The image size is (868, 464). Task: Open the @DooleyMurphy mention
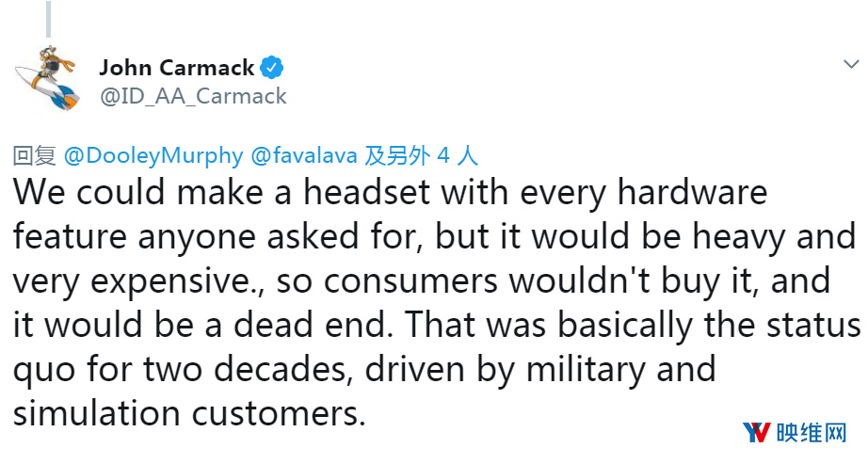coord(153,155)
